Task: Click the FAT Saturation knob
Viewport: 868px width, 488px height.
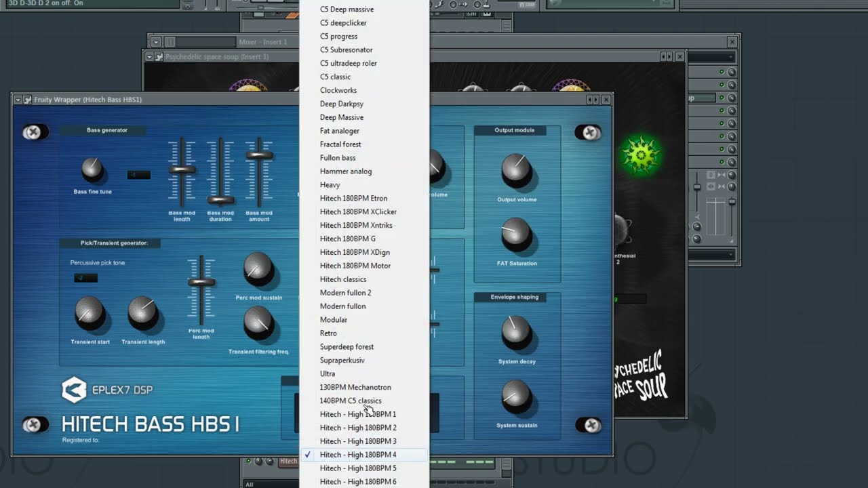Action: pyautogui.click(x=517, y=235)
